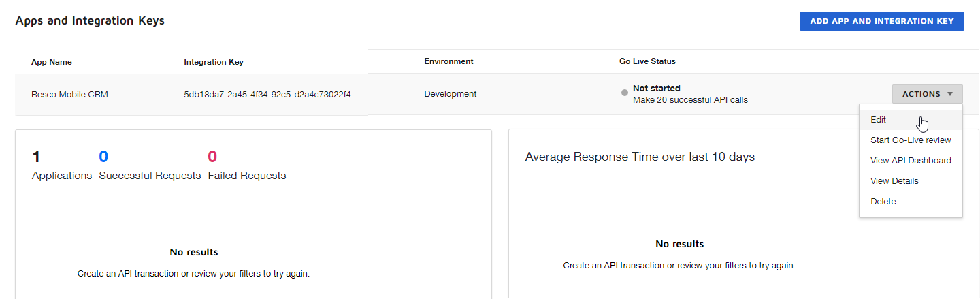Click the Resco Mobile CRM app name
980x299 pixels.
[69, 95]
